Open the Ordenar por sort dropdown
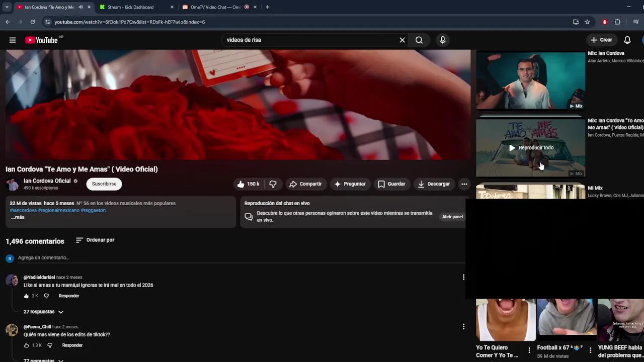Image resolution: width=644 pixels, height=362 pixels. 95,240
